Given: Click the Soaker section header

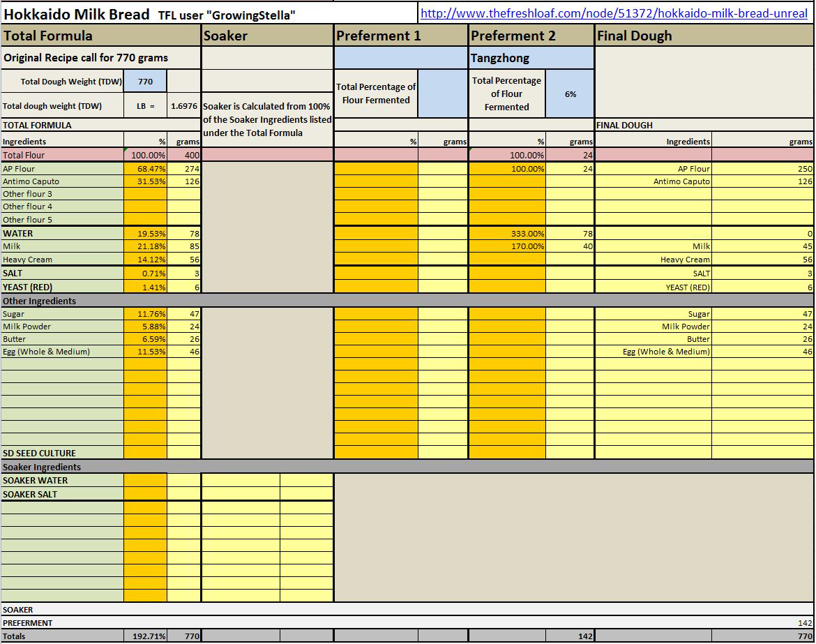Looking at the screenshot, I should click(x=267, y=36).
